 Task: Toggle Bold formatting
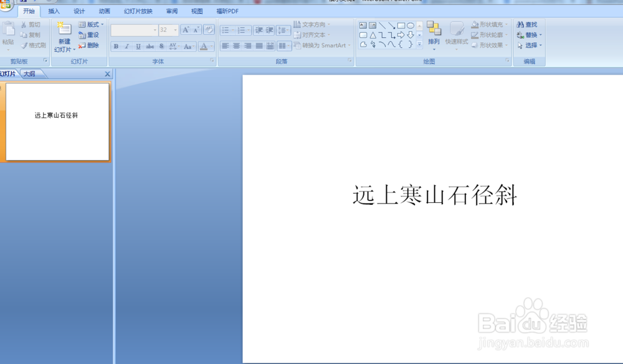click(x=116, y=47)
